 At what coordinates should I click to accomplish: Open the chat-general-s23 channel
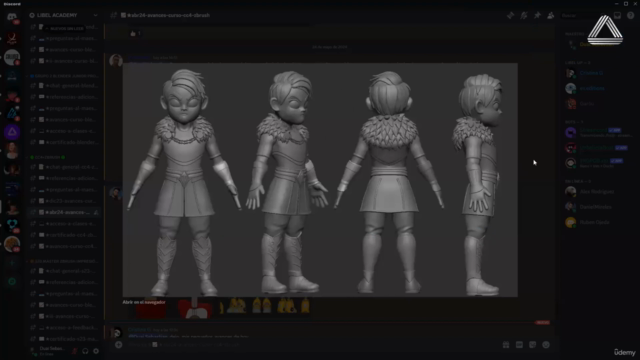tap(64, 271)
